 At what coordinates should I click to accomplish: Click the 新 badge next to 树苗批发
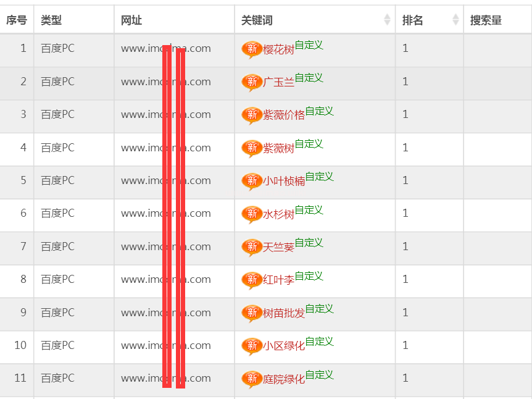click(x=252, y=313)
